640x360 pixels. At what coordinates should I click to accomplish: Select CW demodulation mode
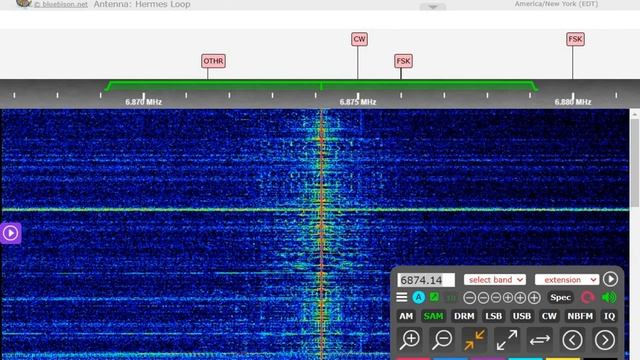point(549,316)
